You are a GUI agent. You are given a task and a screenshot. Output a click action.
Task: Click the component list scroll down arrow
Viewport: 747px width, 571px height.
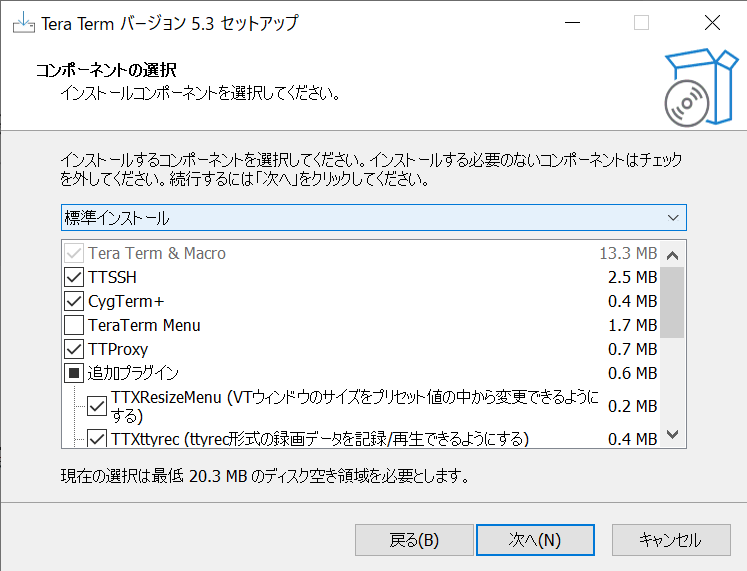coord(672,434)
